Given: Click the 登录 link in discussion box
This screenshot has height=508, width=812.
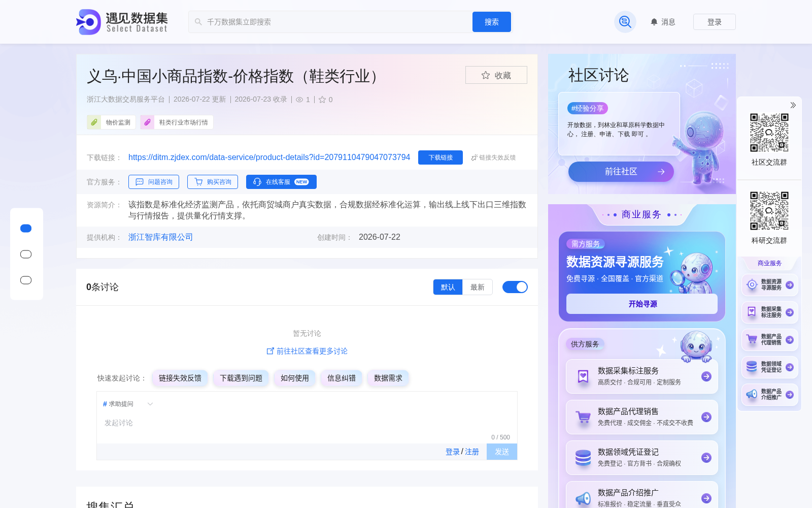Looking at the screenshot, I should click(x=453, y=452).
